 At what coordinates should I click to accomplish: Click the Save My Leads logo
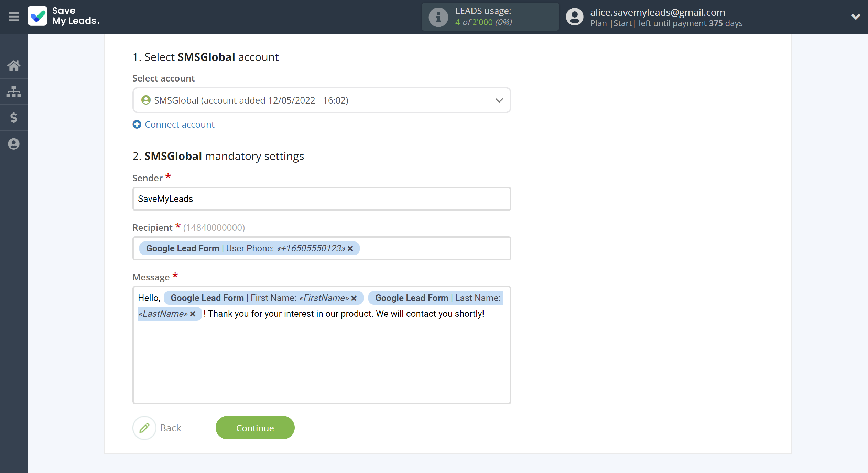pos(64,16)
